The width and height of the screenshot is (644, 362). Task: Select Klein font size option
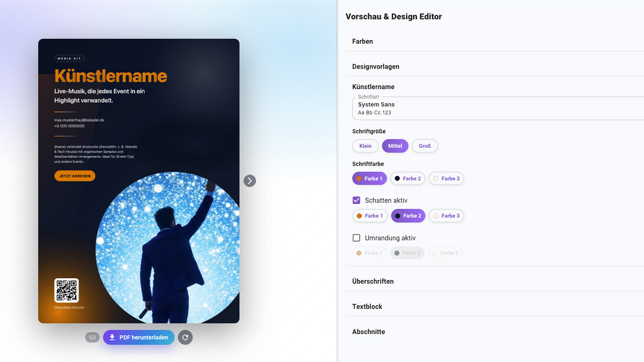(365, 146)
